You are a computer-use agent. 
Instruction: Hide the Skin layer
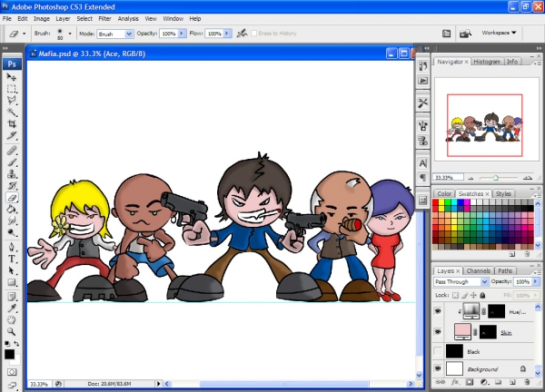coord(438,332)
